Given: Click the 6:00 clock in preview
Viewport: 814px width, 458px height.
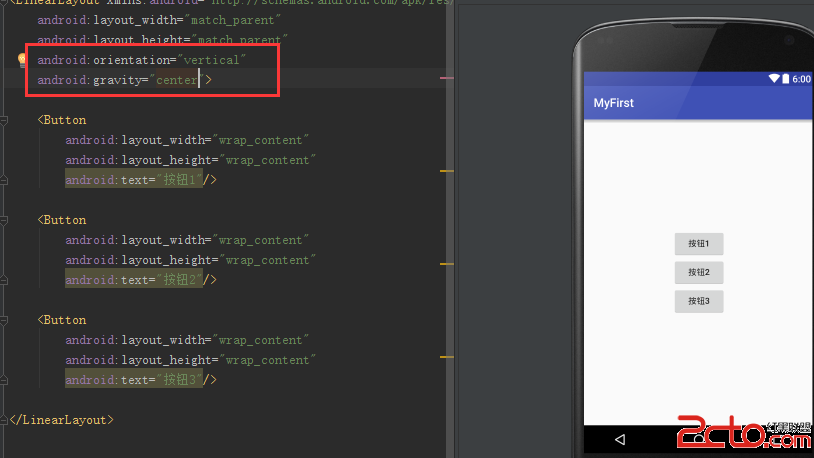Looking at the screenshot, I should click(x=801, y=79).
